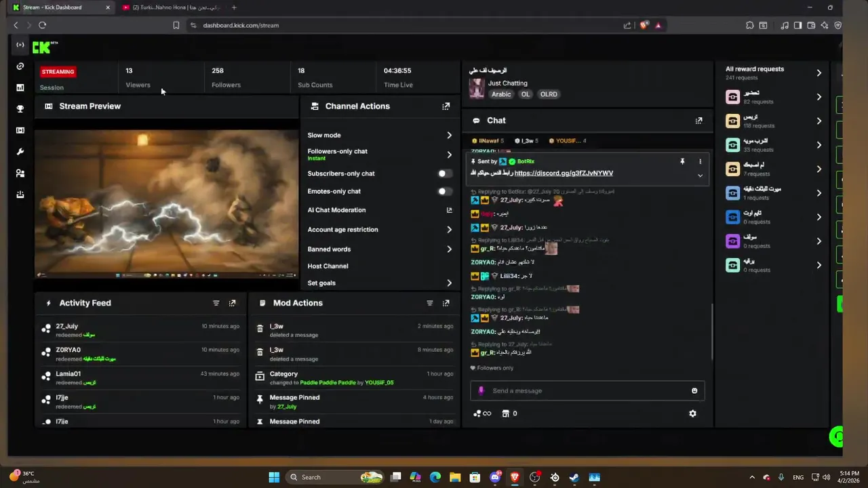Click the link icon in the left sidebar

pyautogui.click(x=20, y=66)
